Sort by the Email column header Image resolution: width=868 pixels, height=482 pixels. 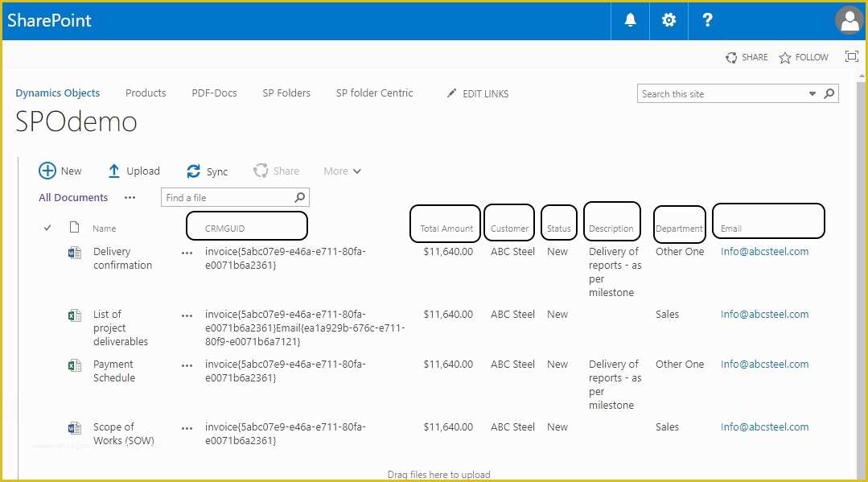[730, 229]
